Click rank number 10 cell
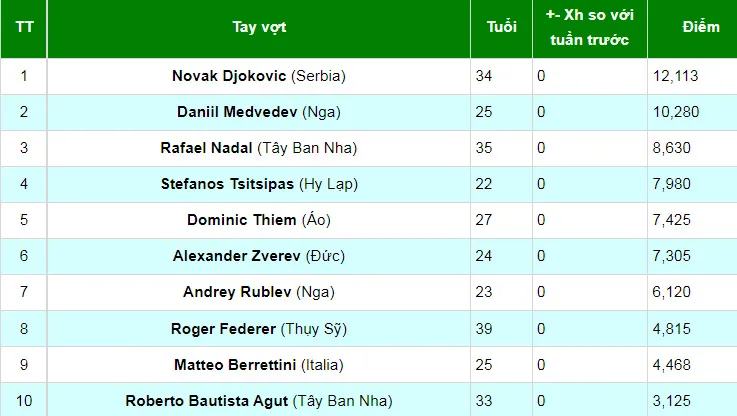Image resolution: width=737 pixels, height=416 pixels. click(x=24, y=401)
